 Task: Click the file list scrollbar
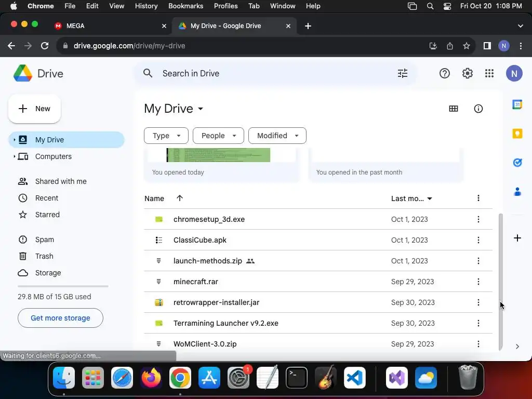500,282
